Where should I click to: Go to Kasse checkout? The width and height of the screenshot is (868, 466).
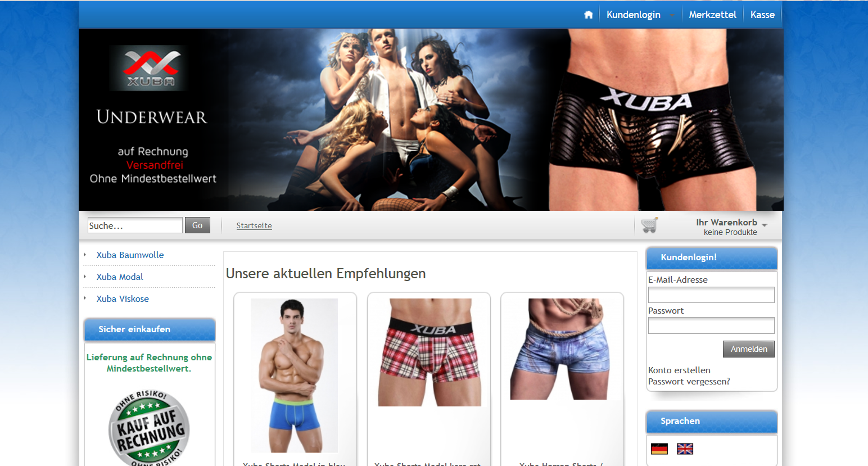pyautogui.click(x=762, y=15)
